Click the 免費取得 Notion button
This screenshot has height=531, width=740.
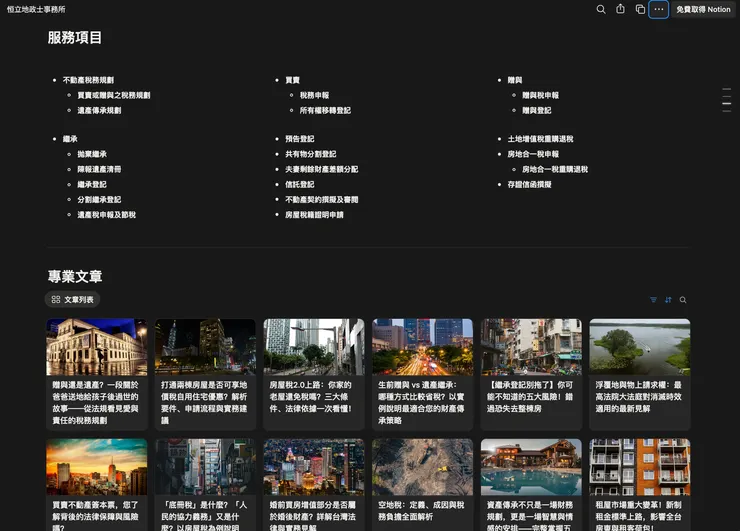703,9
